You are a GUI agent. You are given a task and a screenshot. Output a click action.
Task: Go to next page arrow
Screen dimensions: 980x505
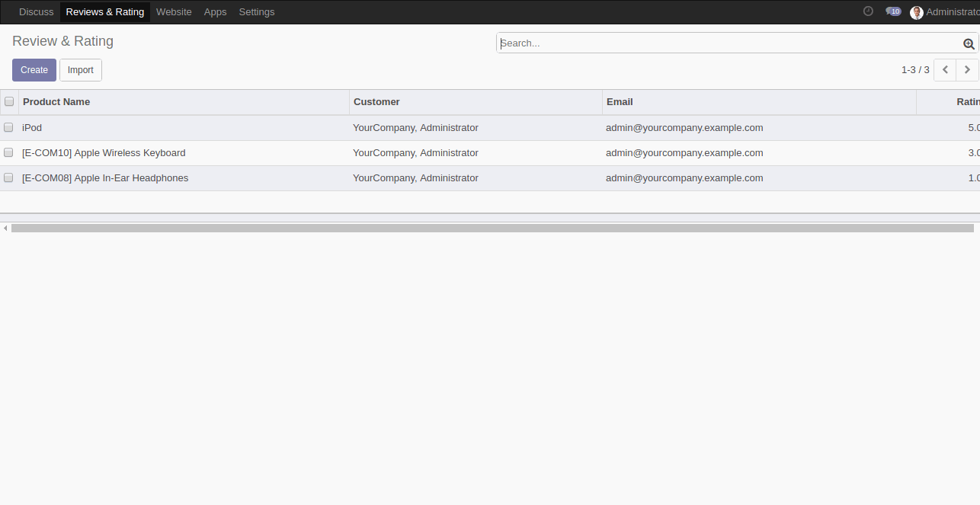click(x=968, y=70)
